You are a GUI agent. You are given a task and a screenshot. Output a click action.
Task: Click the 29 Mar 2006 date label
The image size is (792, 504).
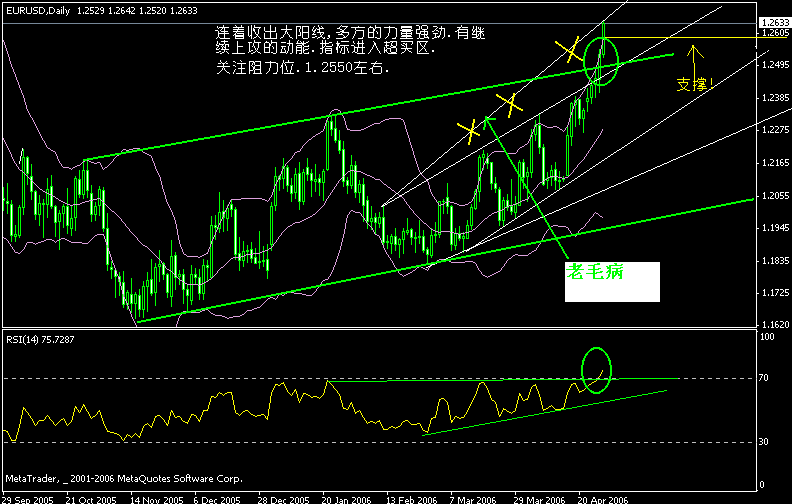point(539,500)
